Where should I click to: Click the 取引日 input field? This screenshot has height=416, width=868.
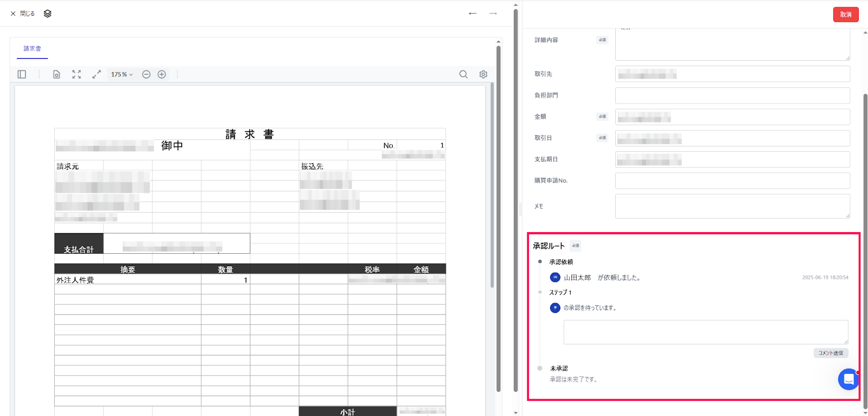tap(732, 138)
